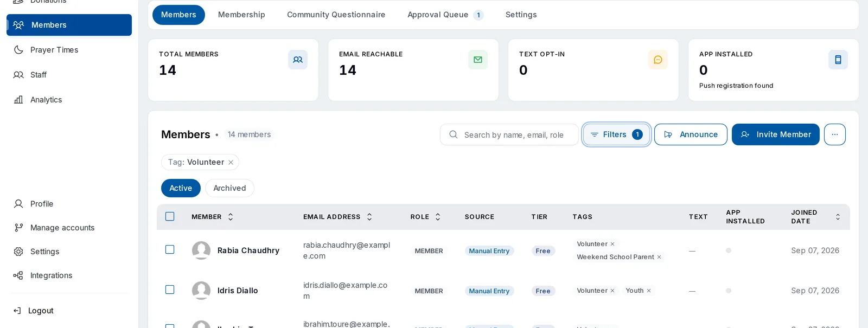Select the Members item in the sidebar
The height and width of the screenshot is (328, 868).
coord(69,25)
